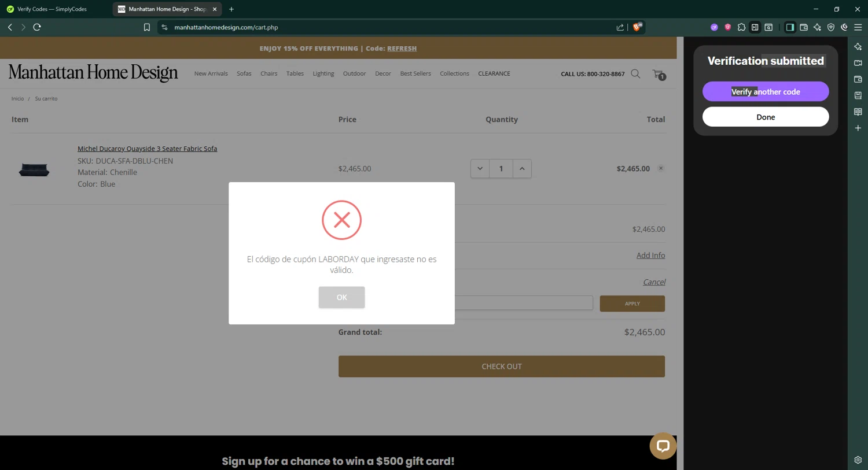The image size is (868, 470).
Task: Open the live chat bubble
Action: 663,446
